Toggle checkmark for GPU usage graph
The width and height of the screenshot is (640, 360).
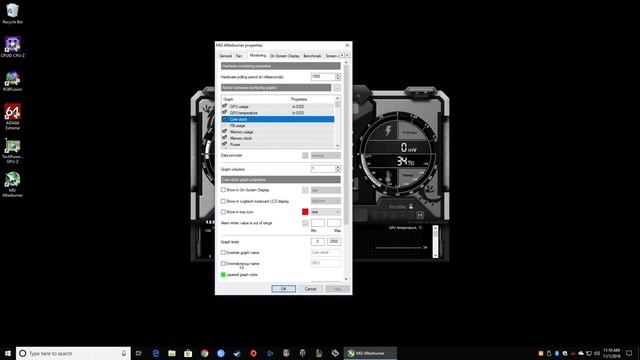tap(224, 106)
